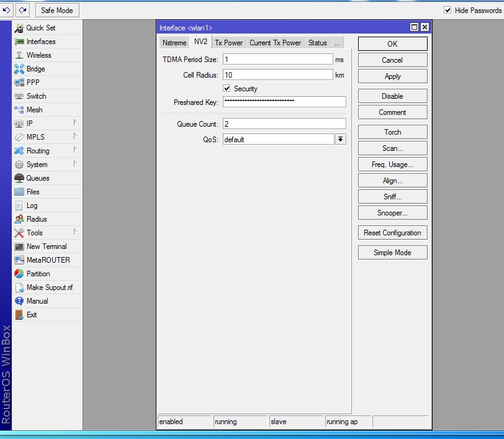This screenshot has height=439, width=504.
Task: Click the Make Supout.rif icon
Action: pyautogui.click(x=19, y=287)
